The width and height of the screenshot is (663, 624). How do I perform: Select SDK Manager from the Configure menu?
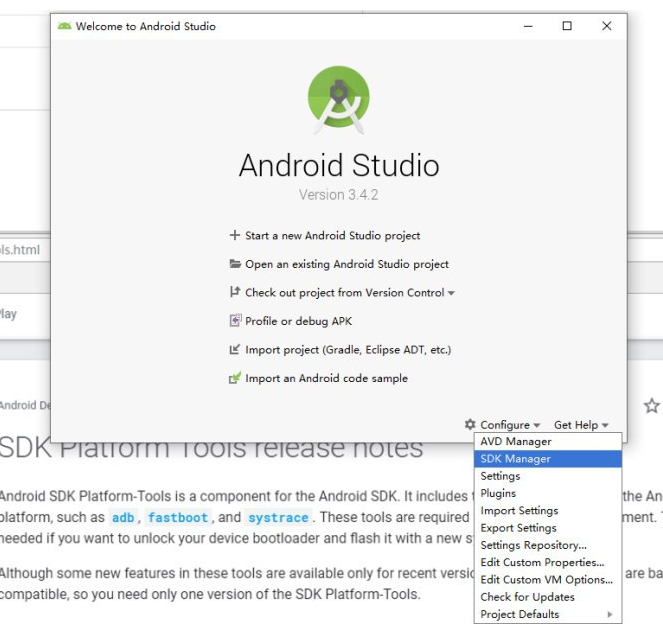coord(548,459)
